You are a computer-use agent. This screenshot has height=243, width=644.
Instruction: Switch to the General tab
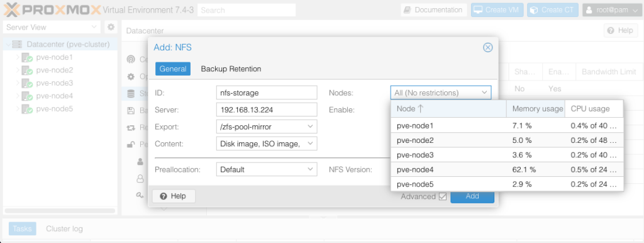173,69
